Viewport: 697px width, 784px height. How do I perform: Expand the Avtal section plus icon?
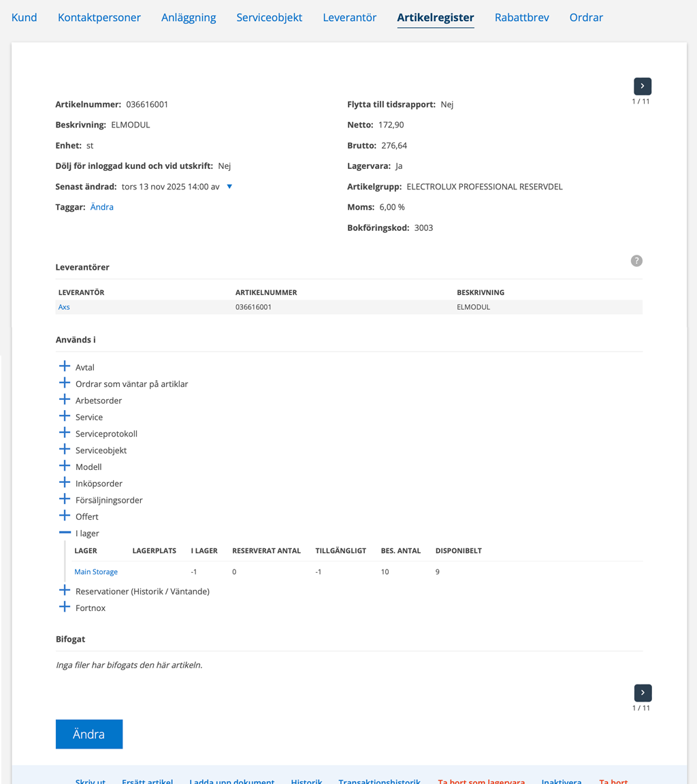[65, 366]
